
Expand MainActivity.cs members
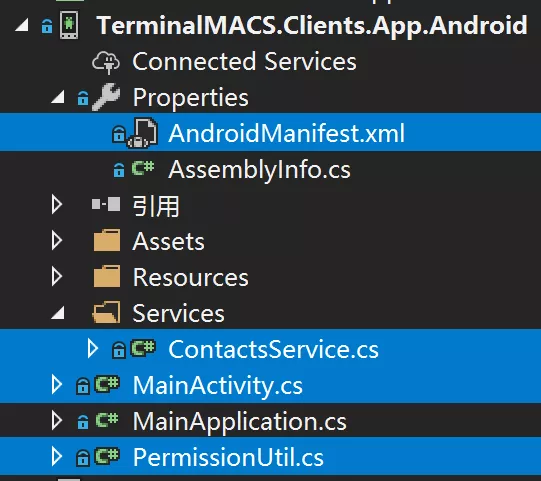pos(57,385)
